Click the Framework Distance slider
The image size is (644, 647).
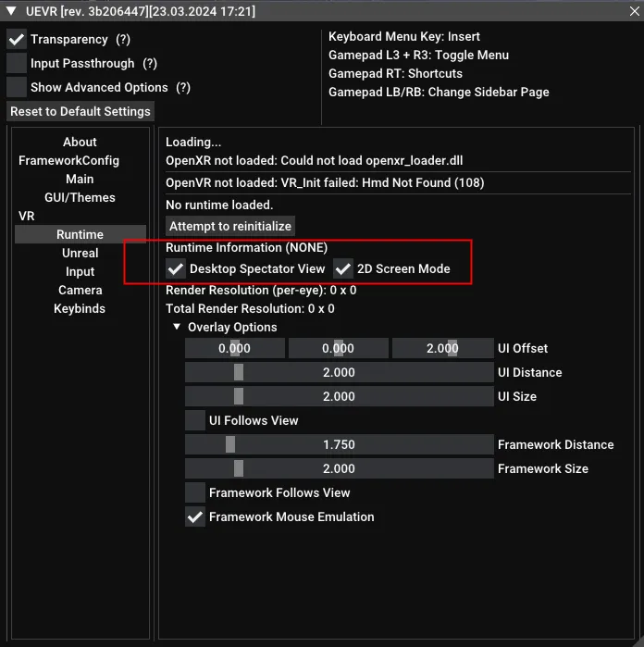tap(339, 445)
